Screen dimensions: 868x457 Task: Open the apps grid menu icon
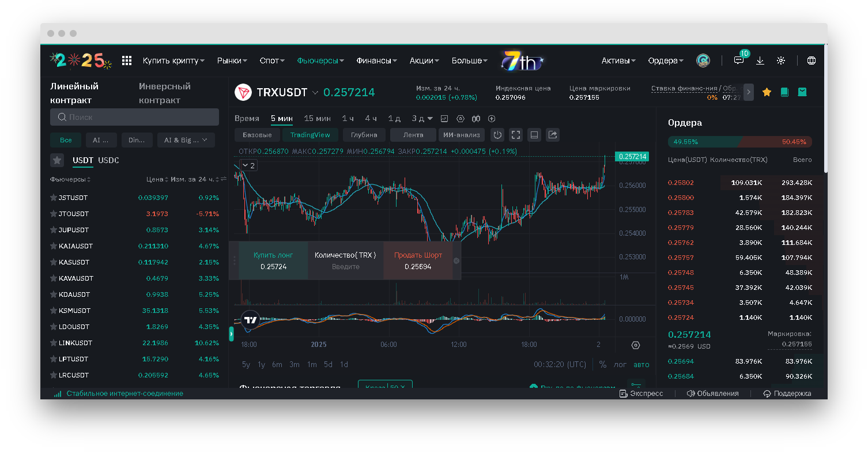[x=127, y=61]
